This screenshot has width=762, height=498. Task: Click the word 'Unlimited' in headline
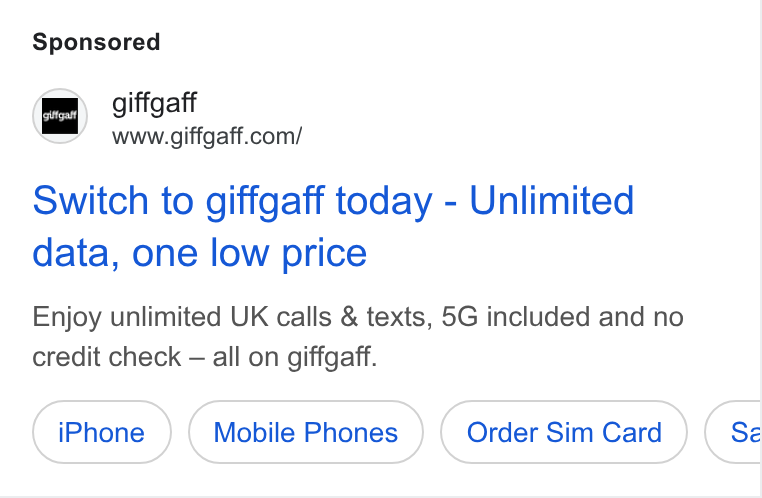(x=552, y=200)
